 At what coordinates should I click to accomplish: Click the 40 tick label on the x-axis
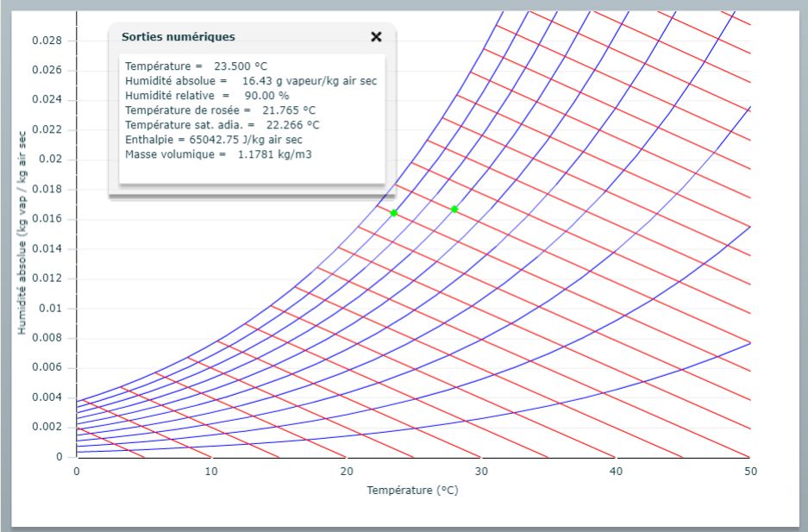coord(615,471)
